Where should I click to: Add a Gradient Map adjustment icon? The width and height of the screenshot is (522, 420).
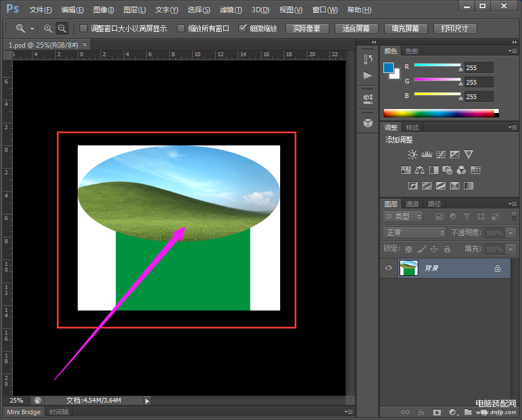tap(469, 185)
